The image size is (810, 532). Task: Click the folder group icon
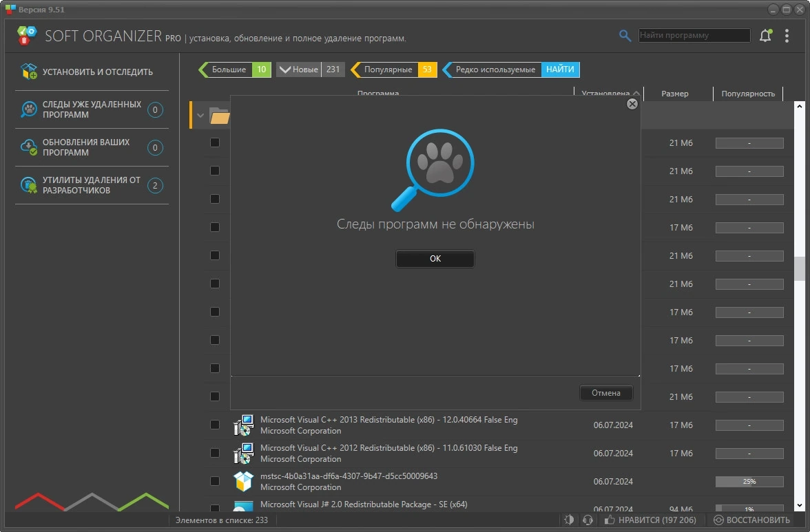(220, 116)
